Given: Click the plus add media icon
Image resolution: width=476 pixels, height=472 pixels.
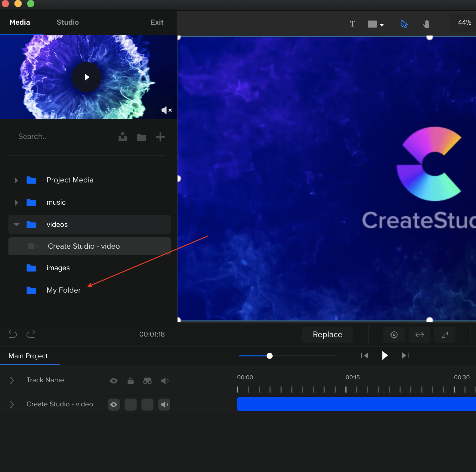Looking at the screenshot, I should pos(160,137).
